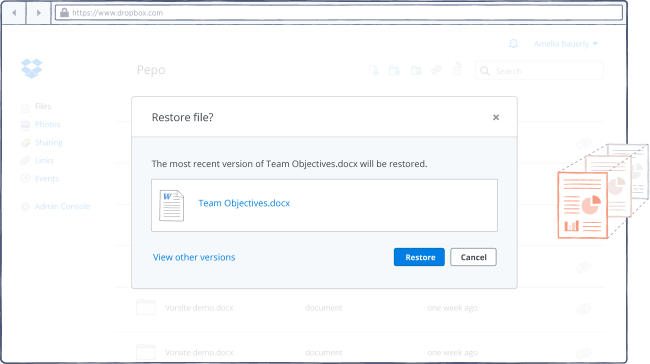Expand the Amelia Bauerly account menu
This screenshot has width=650, height=364.
pos(565,44)
